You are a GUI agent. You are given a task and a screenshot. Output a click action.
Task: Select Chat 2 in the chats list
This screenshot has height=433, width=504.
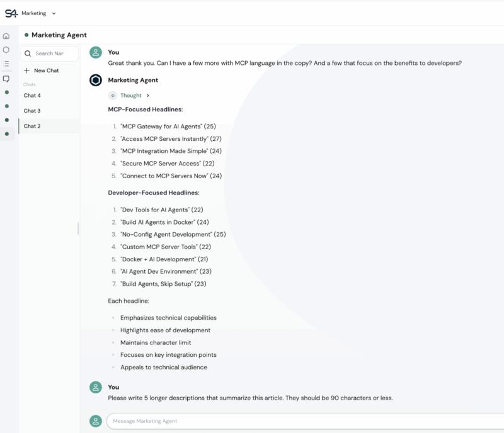click(x=32, y=126)
